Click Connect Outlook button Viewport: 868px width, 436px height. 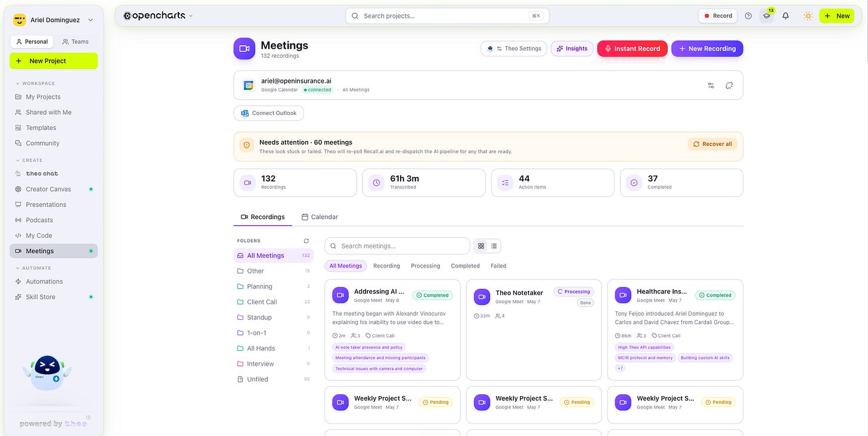coord(269,113)
